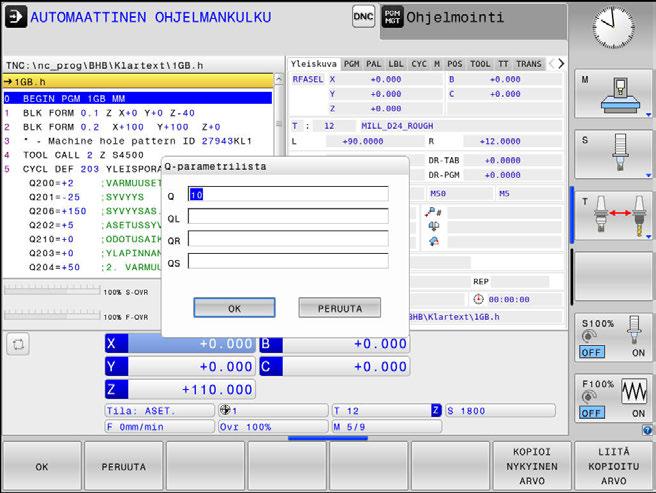Select line 1 BLK FORM 0.1
Image resolution: width=656 pixels, height=493 pixels.
[137, 113]
